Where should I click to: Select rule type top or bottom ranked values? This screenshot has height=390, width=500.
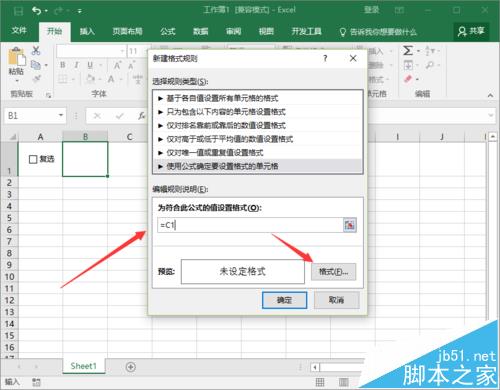(x=257, y=125)
